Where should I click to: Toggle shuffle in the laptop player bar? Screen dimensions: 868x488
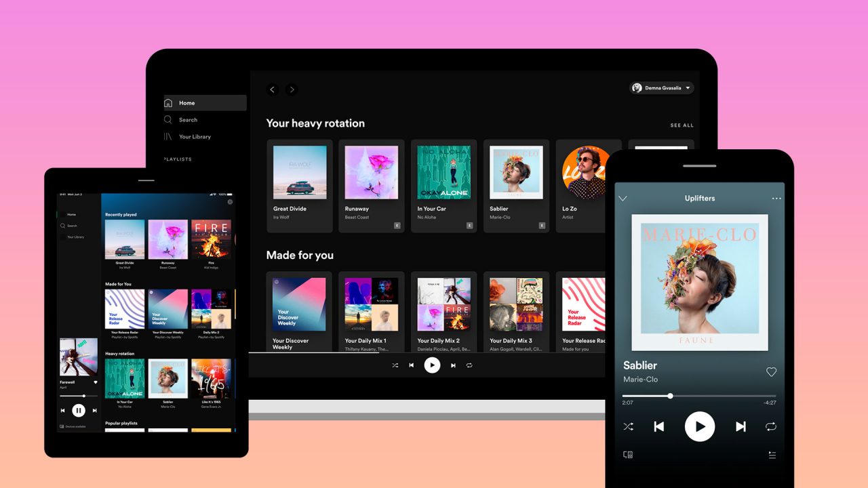click(395, 365)
